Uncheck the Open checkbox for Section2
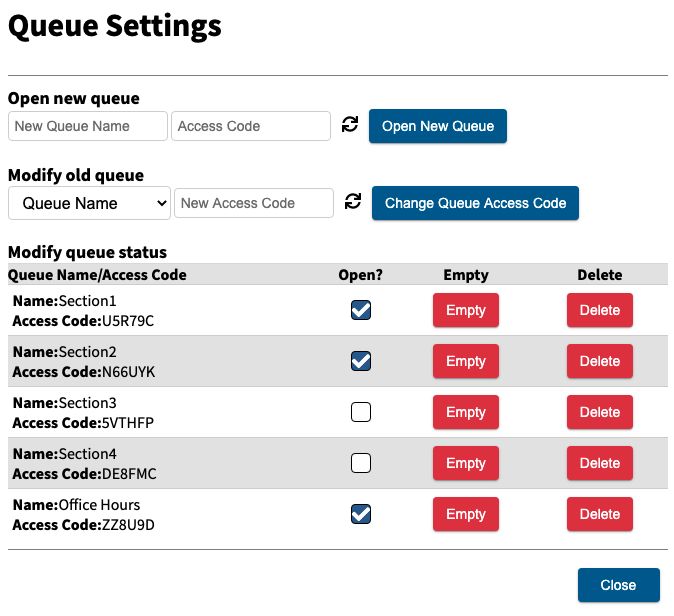Viewport: 674px width, 616px height. [361, 361]
